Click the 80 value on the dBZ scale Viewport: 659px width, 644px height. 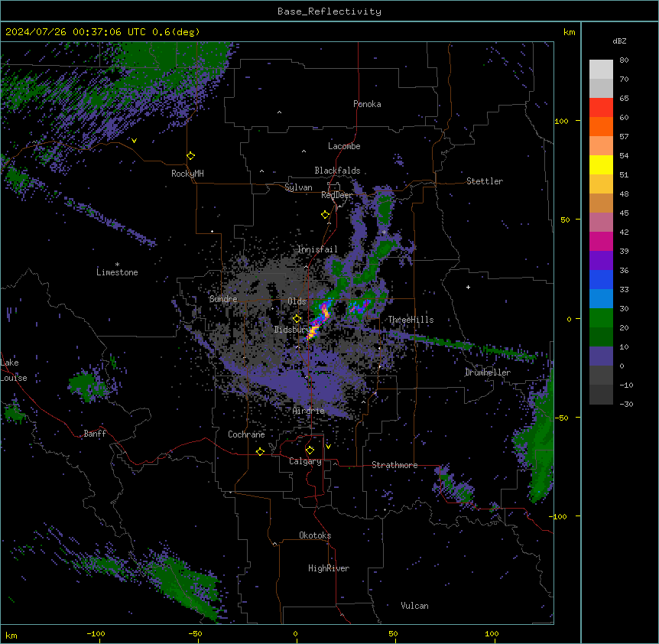pos(624,60)
